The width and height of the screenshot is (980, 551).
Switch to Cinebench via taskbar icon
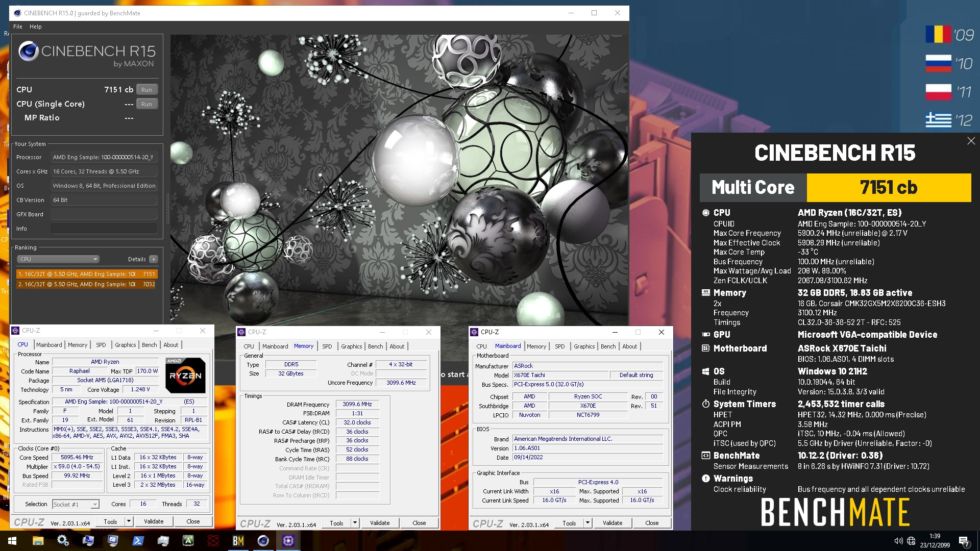coord(263,541)
